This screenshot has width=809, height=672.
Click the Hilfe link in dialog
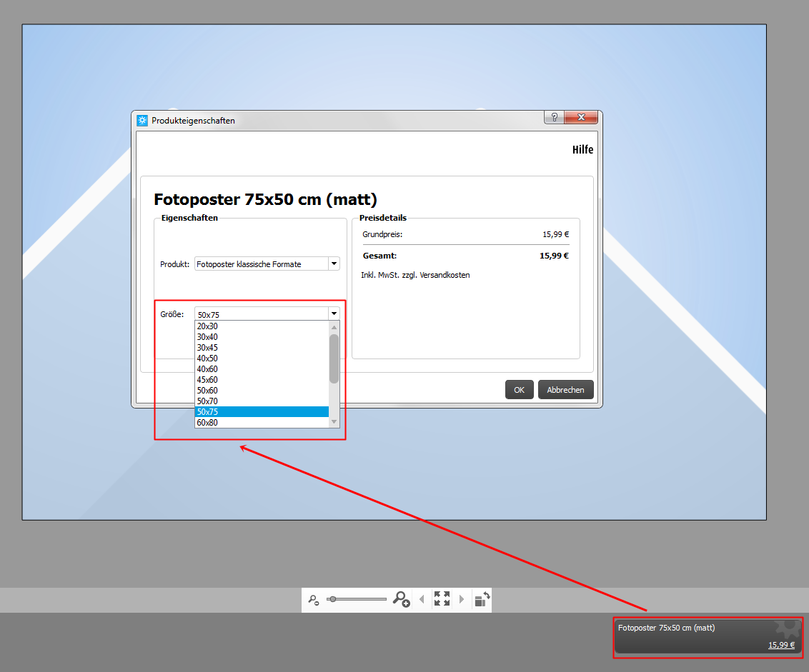click(582, 150)
